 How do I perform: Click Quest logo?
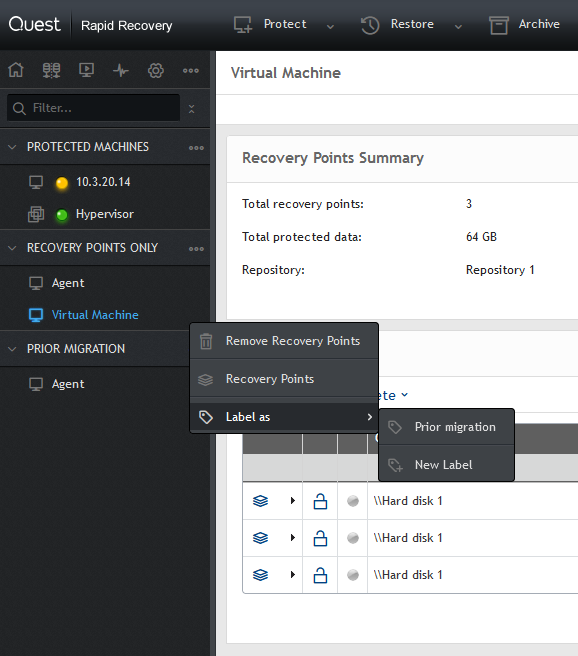point(34,24)
